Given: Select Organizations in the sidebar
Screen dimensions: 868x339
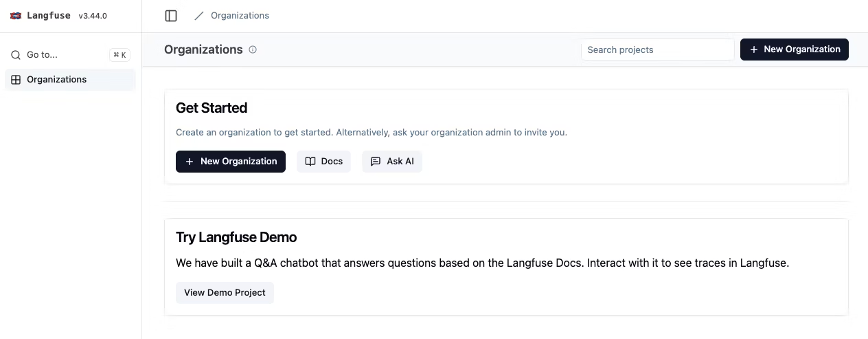Looking at the screenshot, I should 70,80.
